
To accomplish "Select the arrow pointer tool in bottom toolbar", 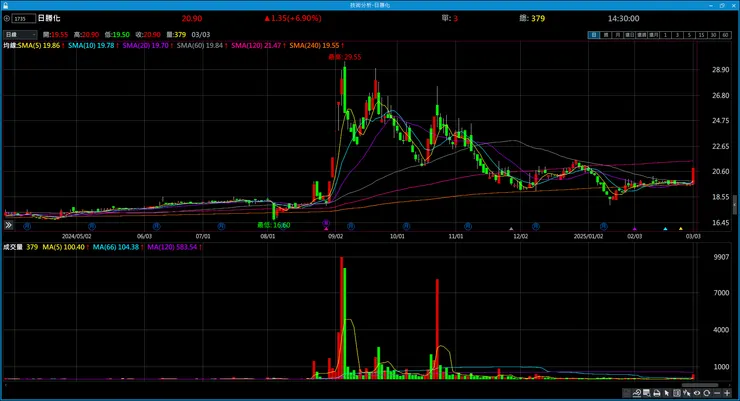I will tap(666, 393).
